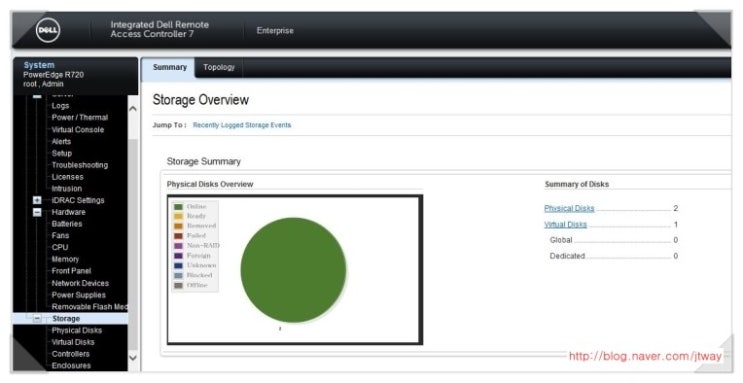The height and width of the screenshot is (383, 743).
Task: Select the highlighted Storage tree item
Action: pyautogui.click(x=66, y=319)
